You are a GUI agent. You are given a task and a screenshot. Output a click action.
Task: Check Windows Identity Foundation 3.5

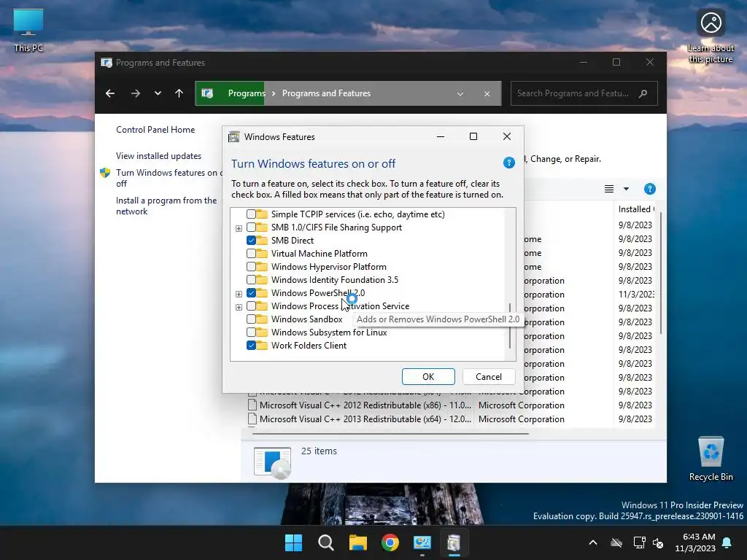coord(251,279)
